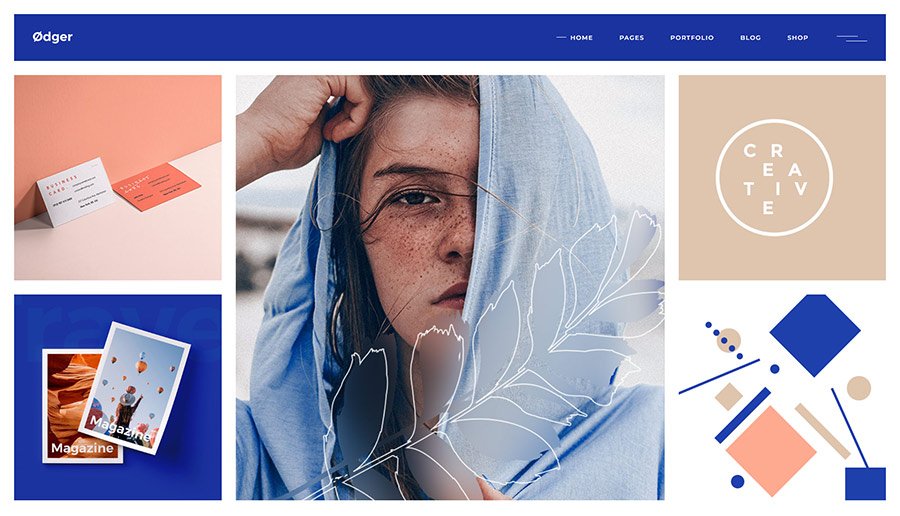The height and width of the screenshot is (516, 900).
Task: Click the coral business card
Action: pos(156,187)
